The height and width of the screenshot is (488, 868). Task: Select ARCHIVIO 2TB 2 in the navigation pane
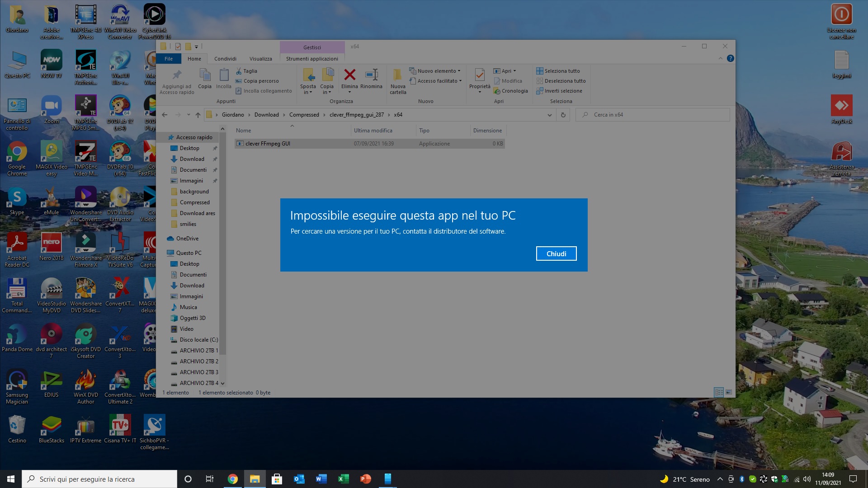tap(198, 361)
